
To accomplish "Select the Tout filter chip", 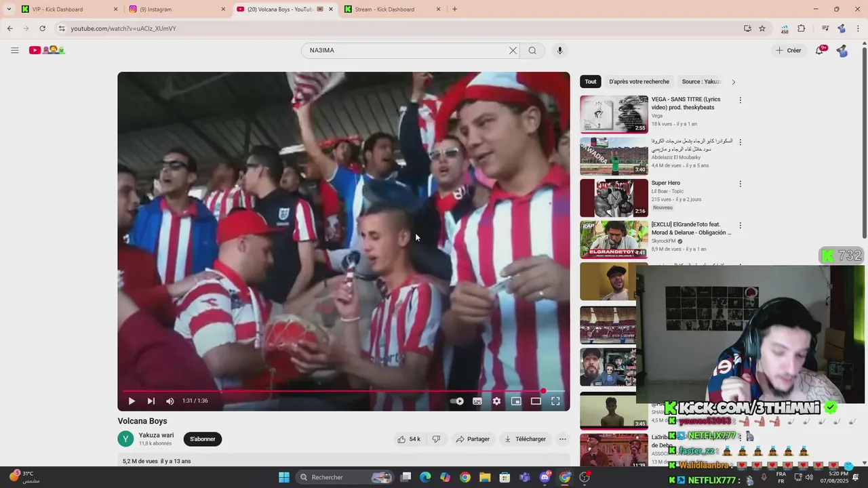I will coord(591,81).
